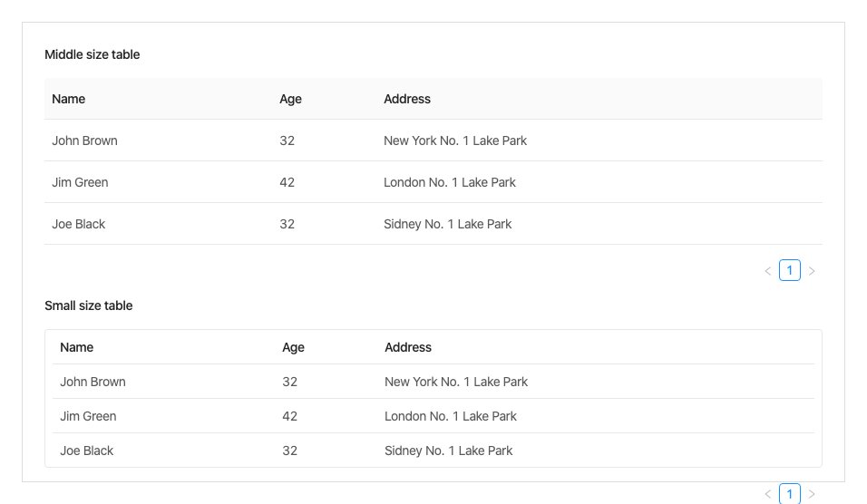Click Address column header in small size table

(408, 347)
